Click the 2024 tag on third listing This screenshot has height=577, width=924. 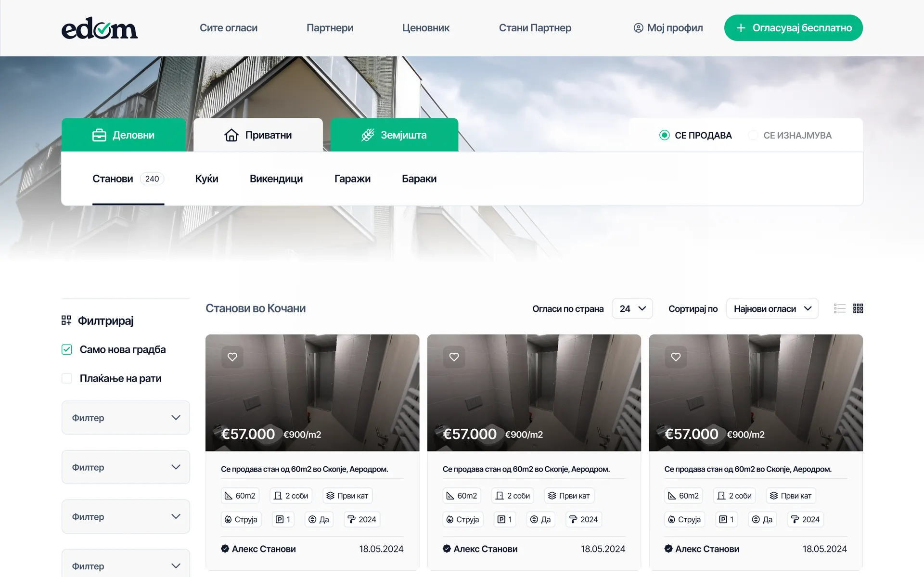click(806, 519)
